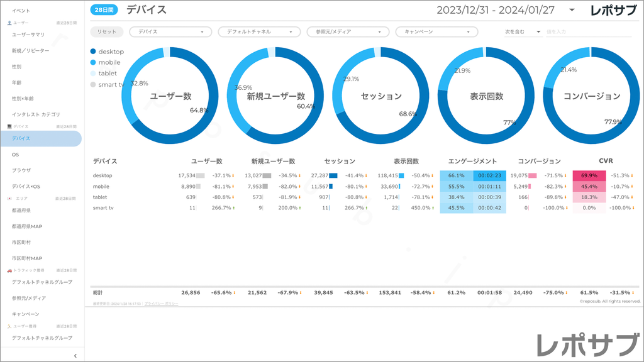This screenshot has width=644, height=362.
Task: Open the プライバシーポリシー link
Action: (161, 304)
